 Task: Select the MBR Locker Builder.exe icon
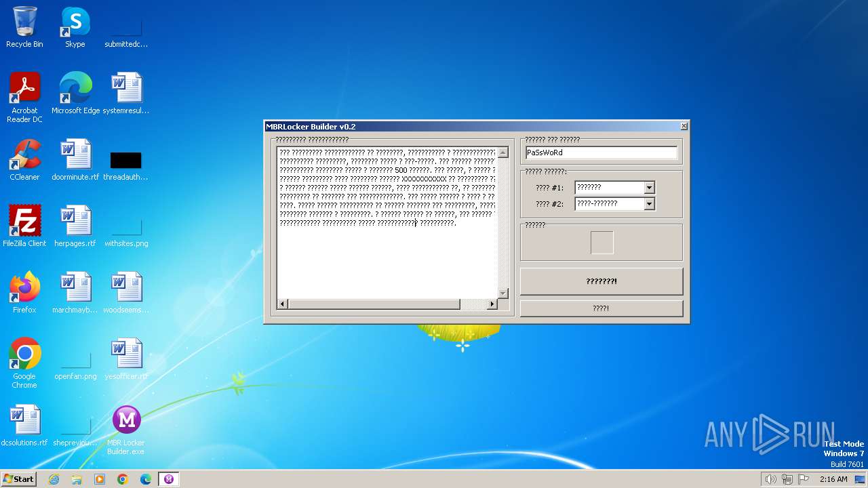pyautogui.click(x=126, y=430)
